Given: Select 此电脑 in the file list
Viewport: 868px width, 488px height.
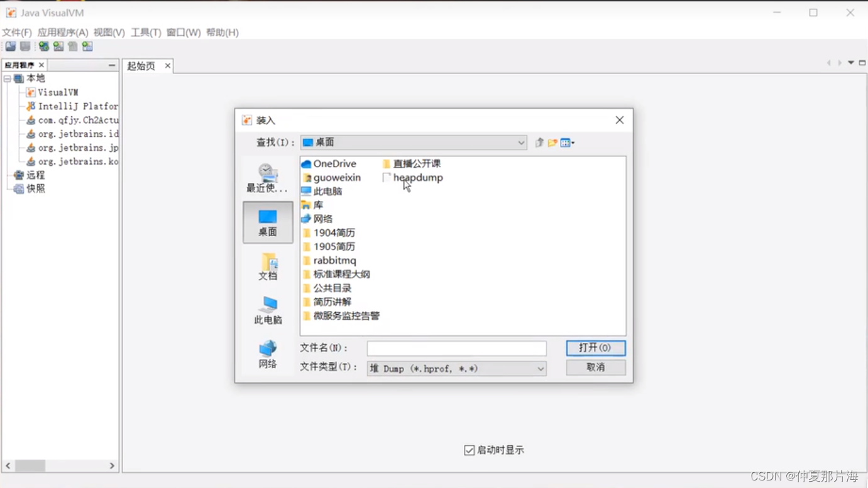Looking at the screenshot, I should click(x=322, y=192).
